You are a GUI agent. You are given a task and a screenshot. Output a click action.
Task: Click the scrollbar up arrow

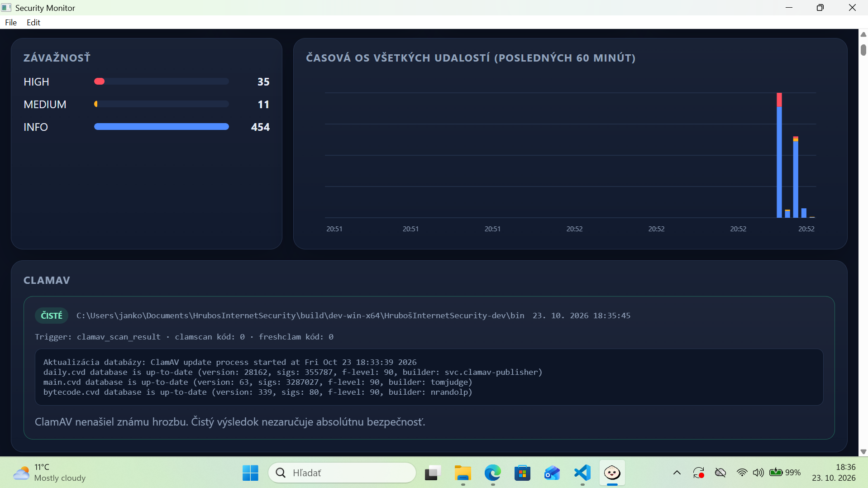863,34
